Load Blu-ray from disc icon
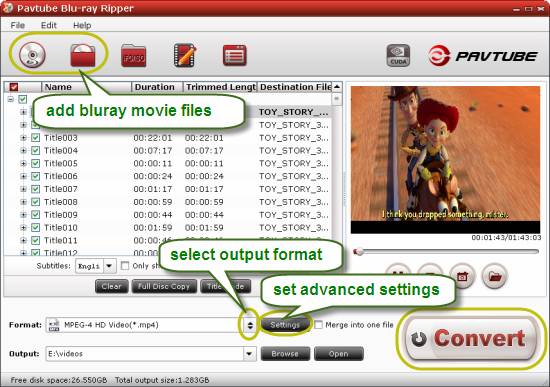The width and height of the screenshot is (550, 387). [x=32, y=54]
